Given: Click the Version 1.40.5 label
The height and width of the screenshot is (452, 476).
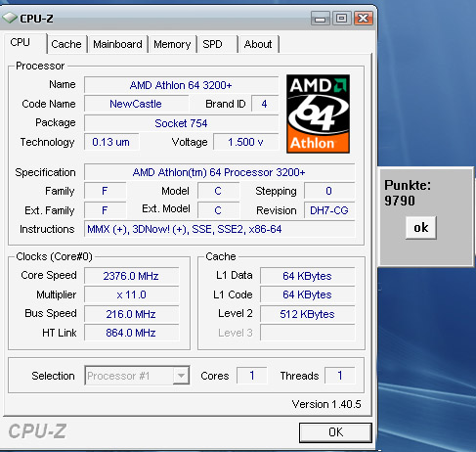Looking at the screenshot, I should pyautogui.click(x=326, y=404).
